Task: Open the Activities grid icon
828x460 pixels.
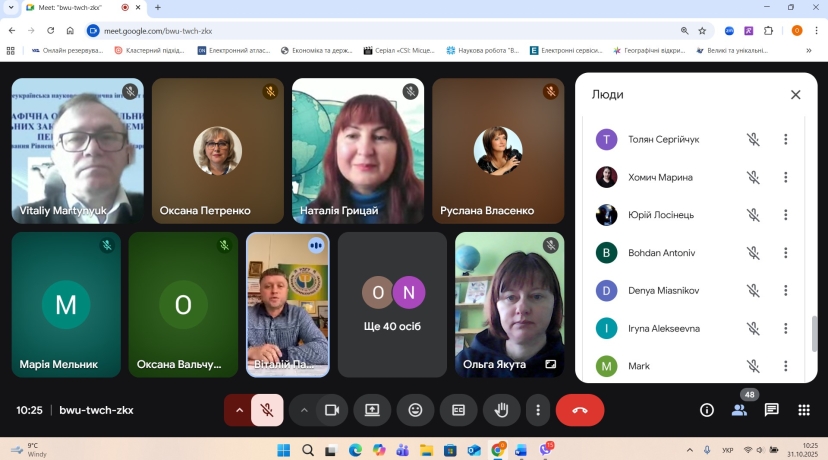Action: pyautogui.click(x=803, y=410)
